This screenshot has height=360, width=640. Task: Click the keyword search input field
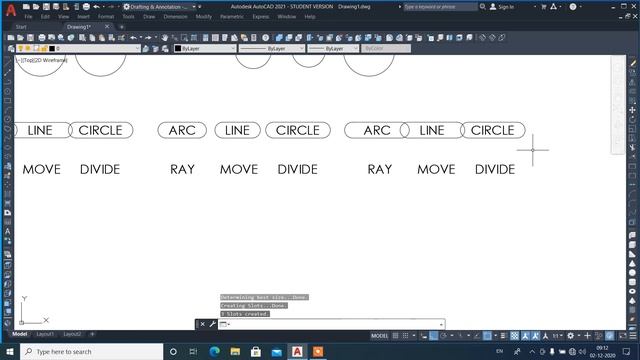pos(440,7)
